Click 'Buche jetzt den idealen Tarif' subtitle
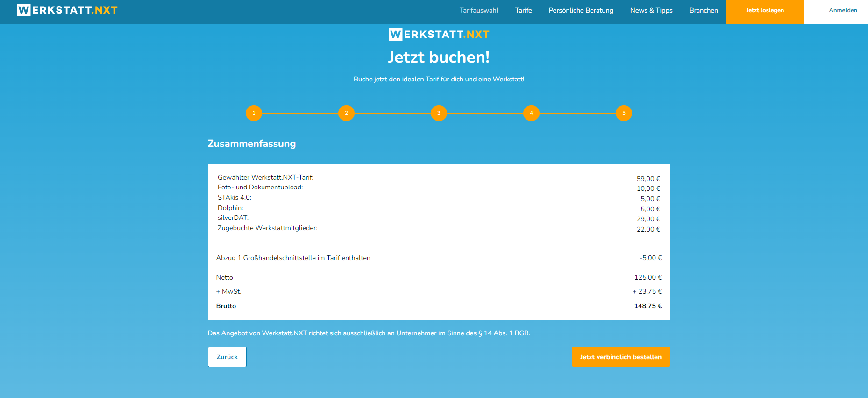This screenshot has height=398, width=868. 439,79
